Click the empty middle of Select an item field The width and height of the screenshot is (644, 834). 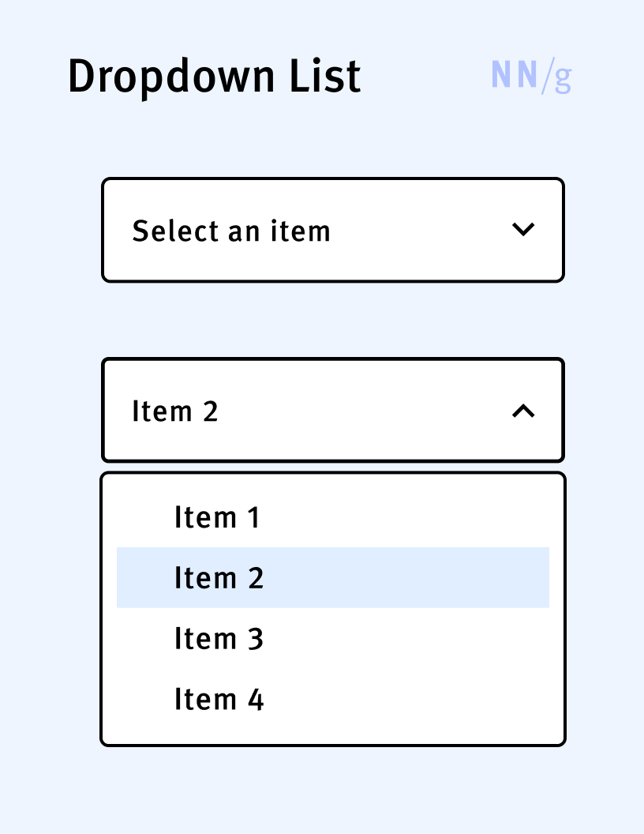tap(418, 230)
